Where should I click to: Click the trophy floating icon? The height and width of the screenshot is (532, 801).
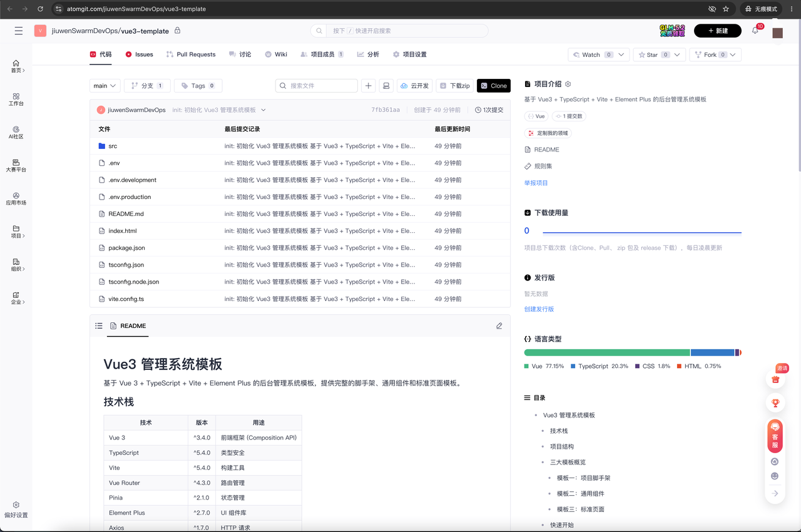(775, 402)
